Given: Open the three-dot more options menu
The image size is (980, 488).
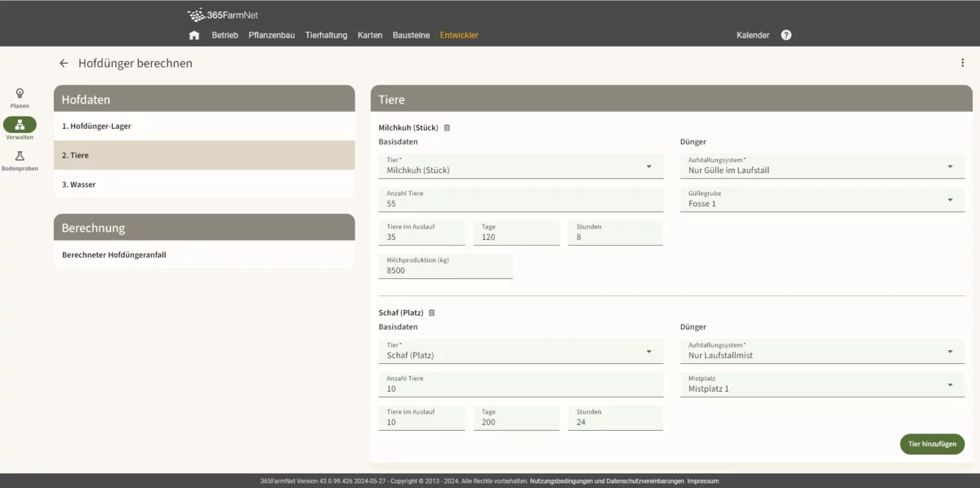Looking at the screenshot, I should click(963, 63).
